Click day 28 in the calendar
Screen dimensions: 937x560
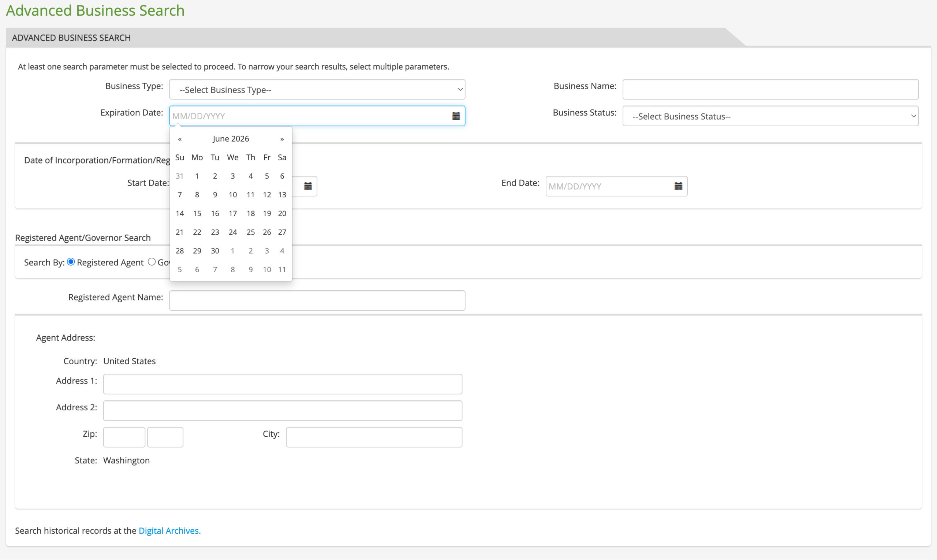click(x=180, y=251)
